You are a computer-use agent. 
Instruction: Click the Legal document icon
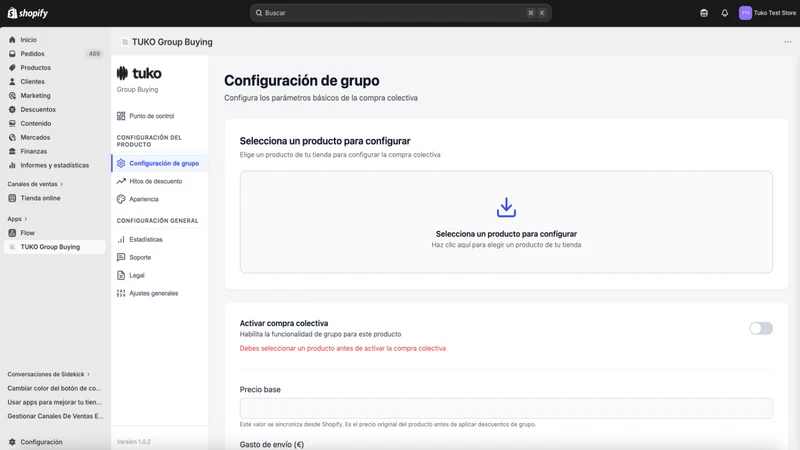[121, 275]
